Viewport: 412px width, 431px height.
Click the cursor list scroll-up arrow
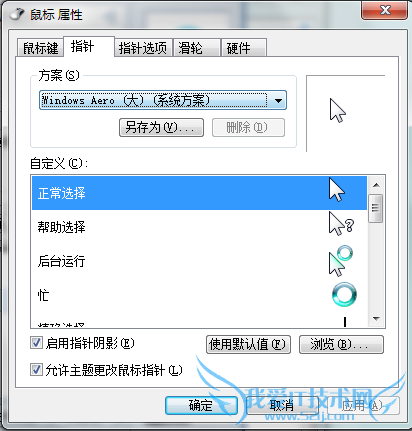click(x=376, y=185)
